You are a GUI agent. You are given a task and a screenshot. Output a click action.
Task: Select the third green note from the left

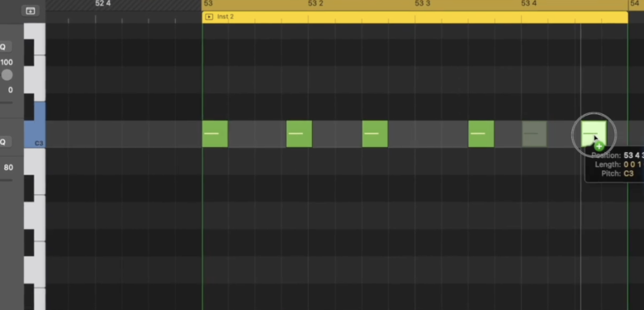point(375,134)
